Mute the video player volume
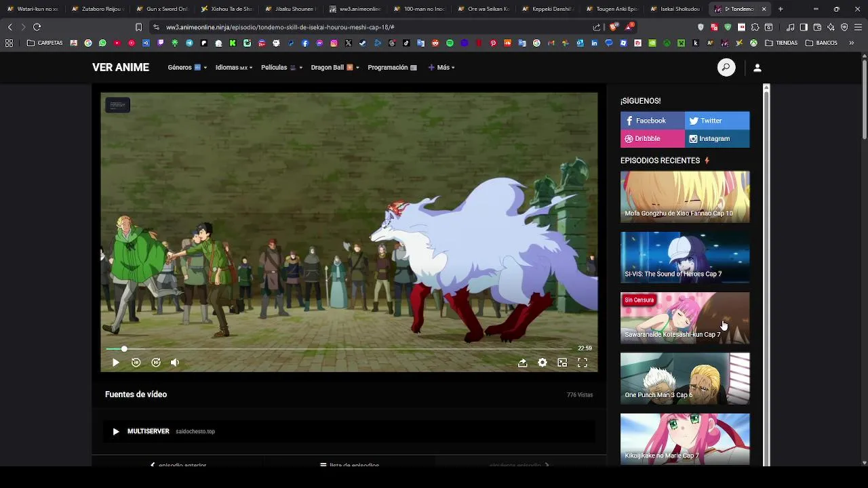The width and height of the screenshot is (868, 488). (175, 363)
